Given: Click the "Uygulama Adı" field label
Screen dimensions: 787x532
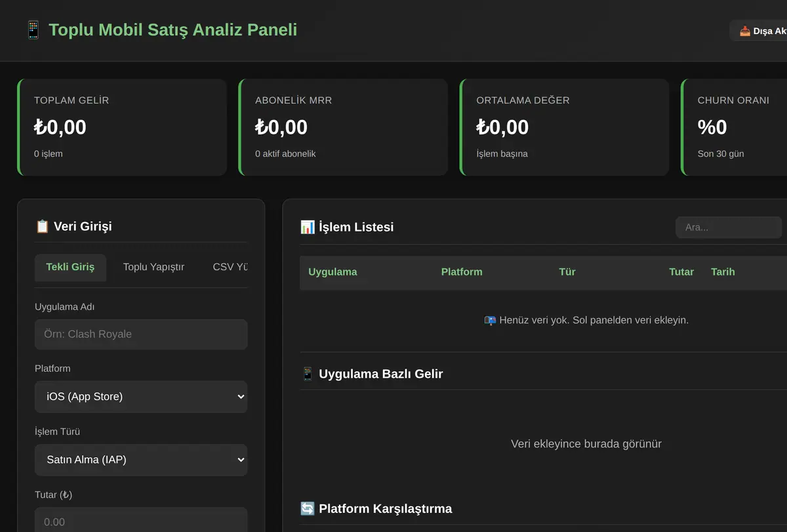Looking at the screenshot, I should tap(65, 307).
